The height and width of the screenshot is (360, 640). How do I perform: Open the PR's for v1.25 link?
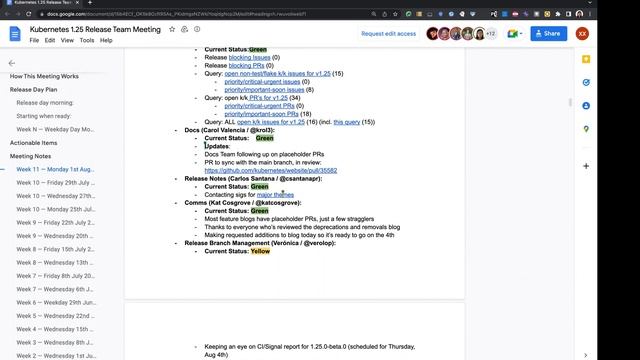(268, 98)
